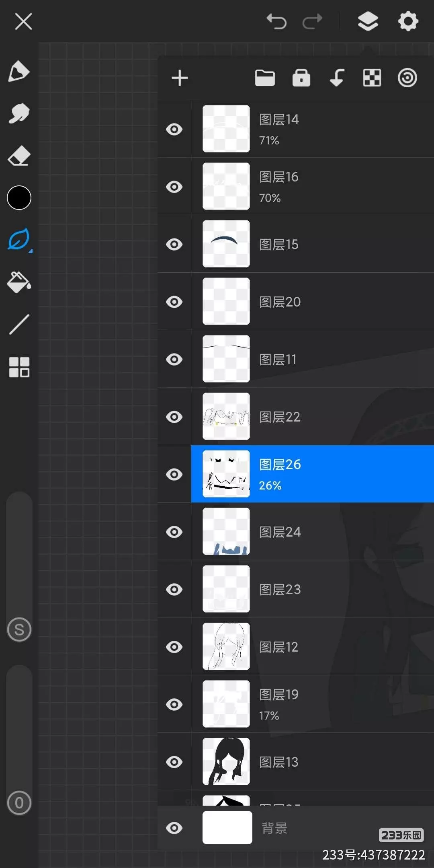Viewport: 434px width, 868px height.
Task: Select the 图层14 thumbnail
Action: pyautogui.click(x=226, y=129)
